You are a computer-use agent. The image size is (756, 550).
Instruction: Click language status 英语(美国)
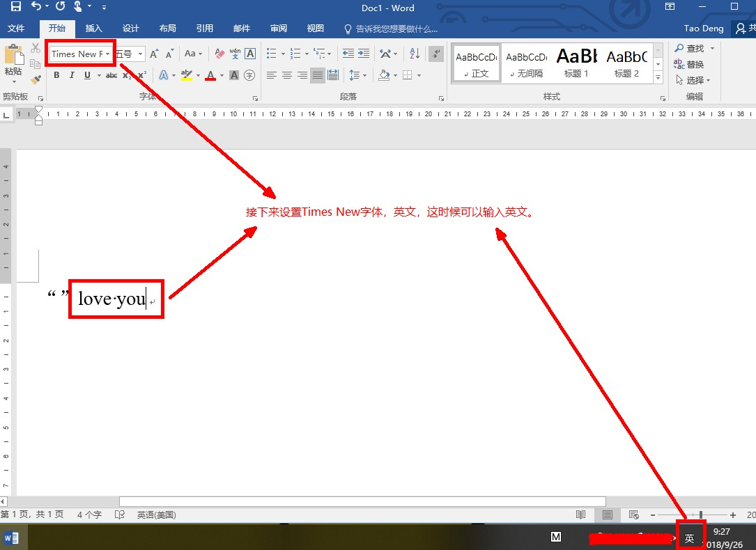[x=156, y=515]
